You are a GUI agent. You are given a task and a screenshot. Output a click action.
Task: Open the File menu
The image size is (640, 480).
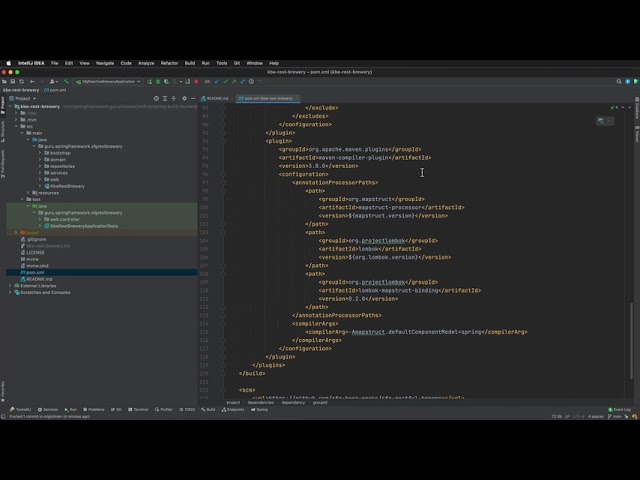click(54, 63)
